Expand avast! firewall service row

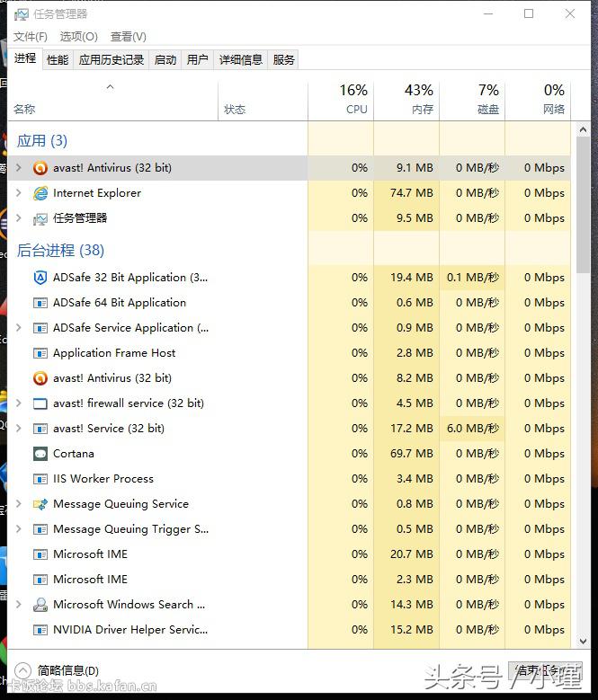(x=19, y=403)
